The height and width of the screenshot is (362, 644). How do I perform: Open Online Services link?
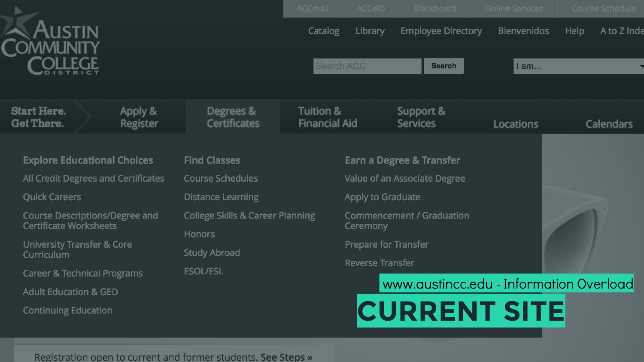tap(513, 9)
